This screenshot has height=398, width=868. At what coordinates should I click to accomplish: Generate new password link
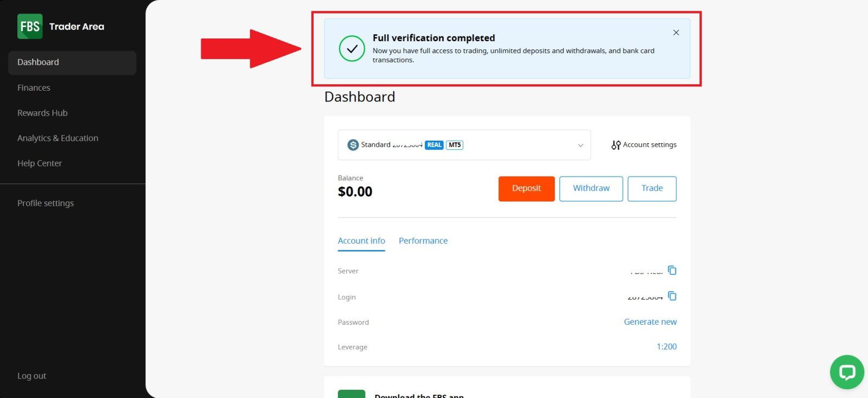650,322
